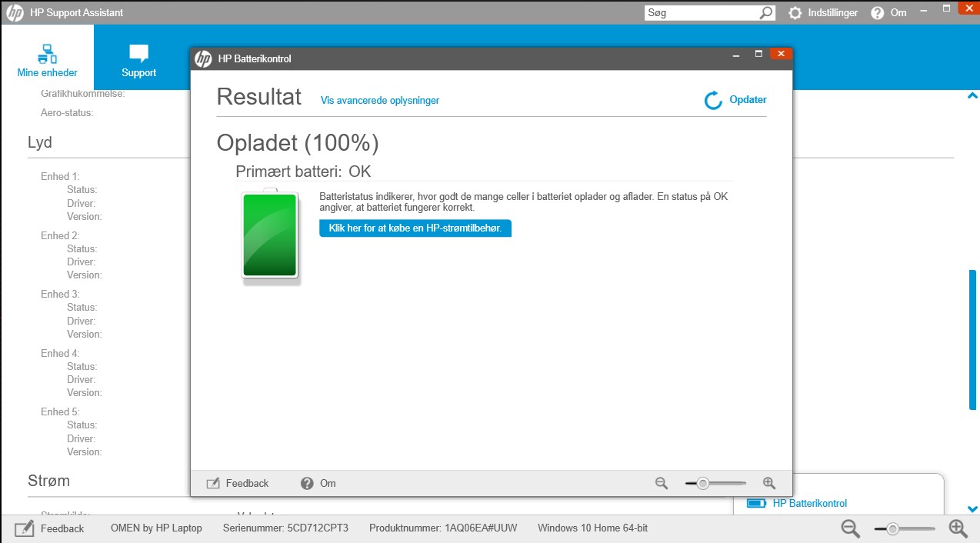Click the Enhed 3: entry

coord(60,294)
